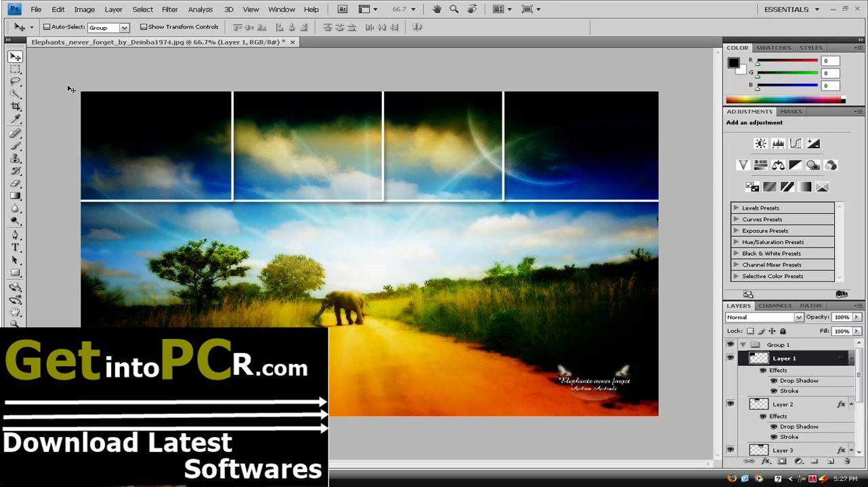Viewport: 868px width, 487px height.
Task: Delete layer with trash icon
Action: 846,461
